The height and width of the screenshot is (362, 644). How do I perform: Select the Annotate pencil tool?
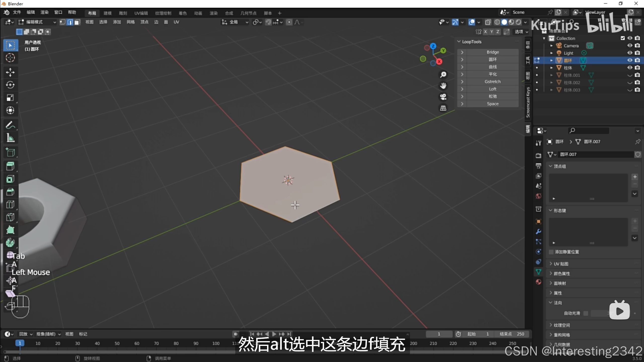click(x=10, y=125)
